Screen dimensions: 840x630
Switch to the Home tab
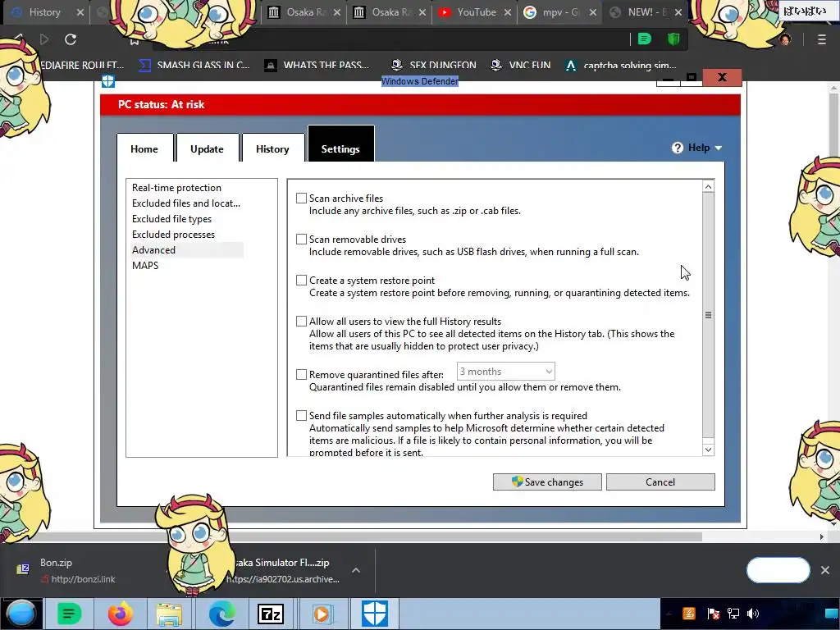[144, 149]
